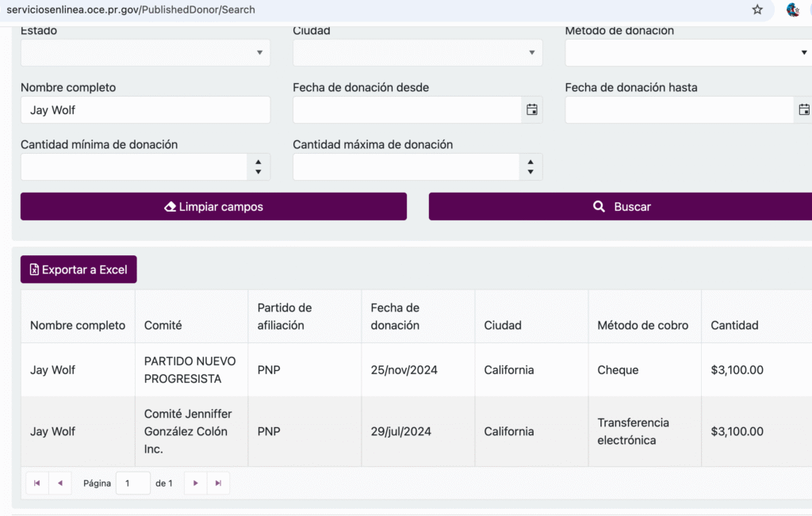Image resolution: width=812 pixels, height=516 pixels.
Task: Click California in the 25/nov/2024 row
Action: click(x=509, y=369)
